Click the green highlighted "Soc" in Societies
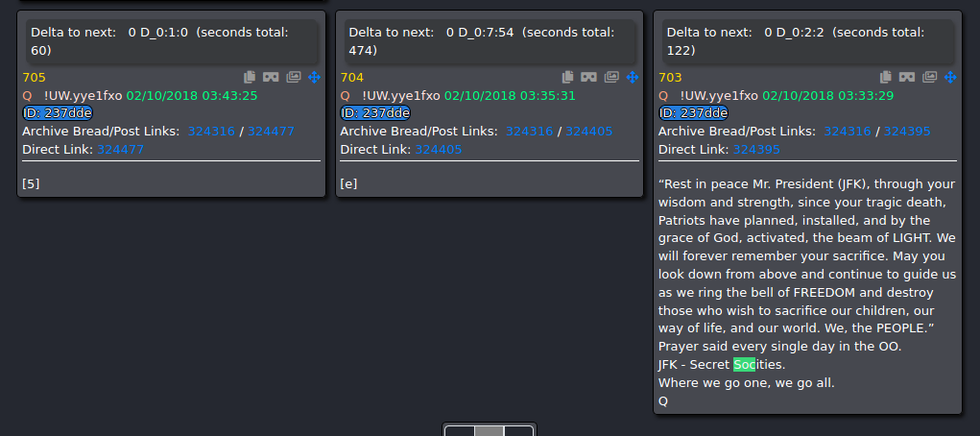Viewport: 980px width, 436px height. tap(745, 364)
